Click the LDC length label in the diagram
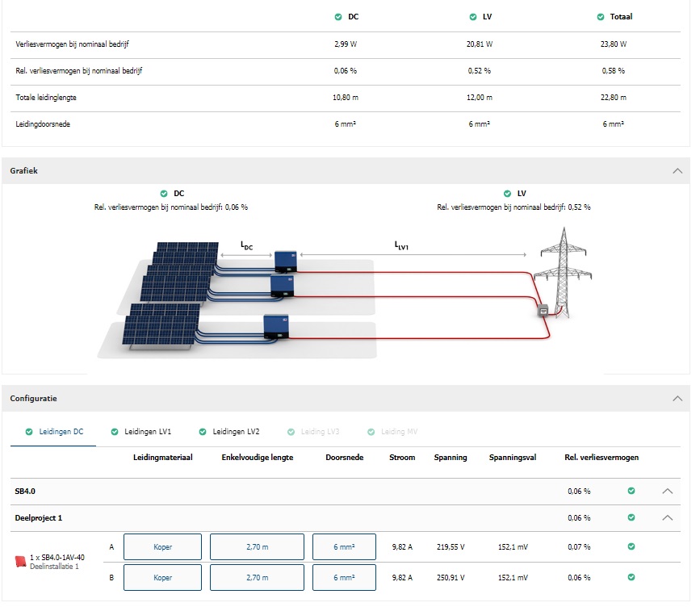This screenshot has width=700, height=611. [x=246, y=245]
